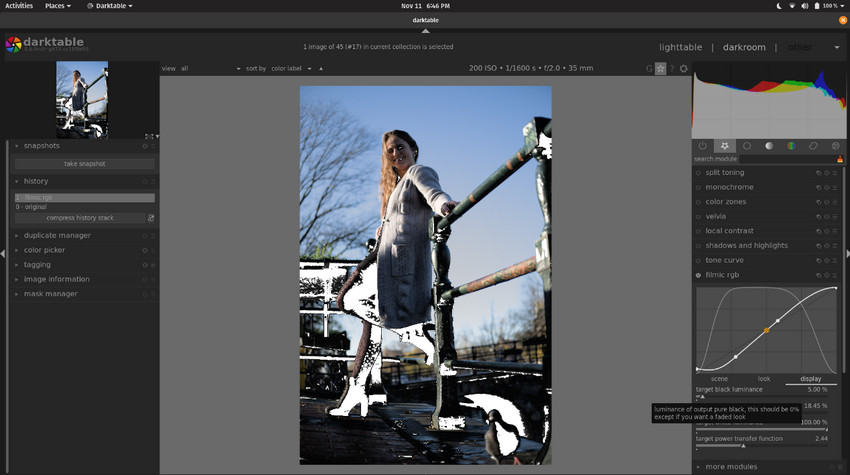Expand the mask manager panel
This screenshot has width=850, height=475.
coord(16,294)
